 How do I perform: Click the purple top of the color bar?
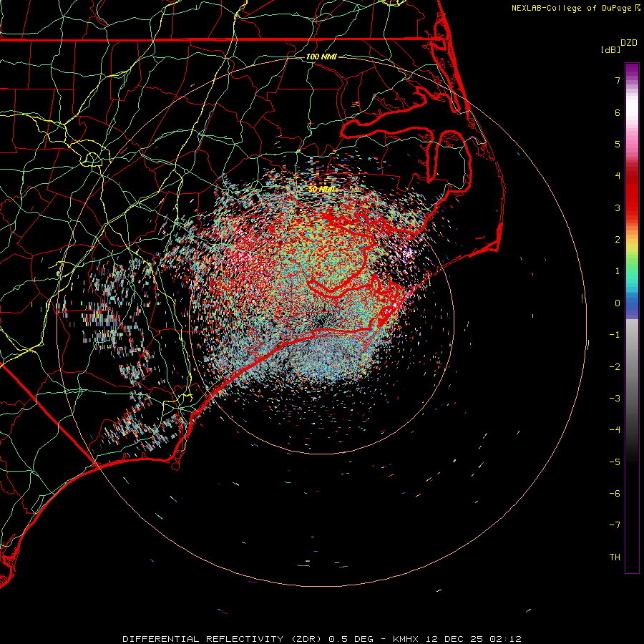click(x=632, y=68)
